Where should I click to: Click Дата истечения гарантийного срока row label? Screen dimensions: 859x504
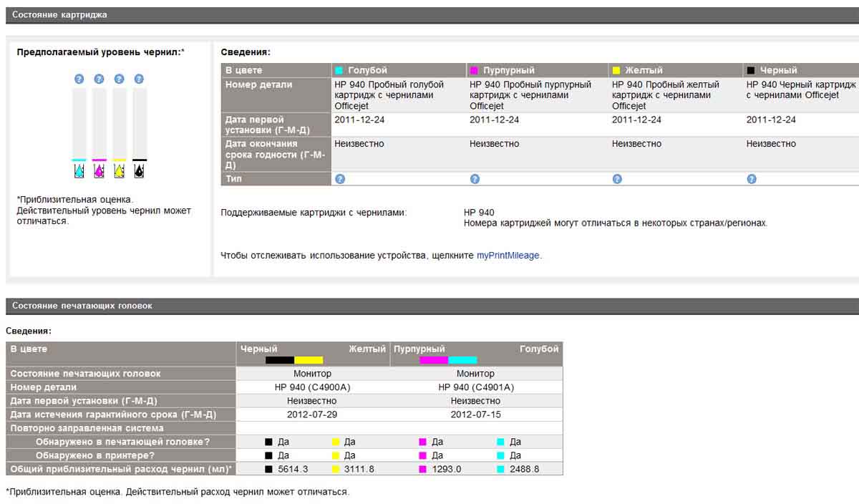click(x=122, y=415)
